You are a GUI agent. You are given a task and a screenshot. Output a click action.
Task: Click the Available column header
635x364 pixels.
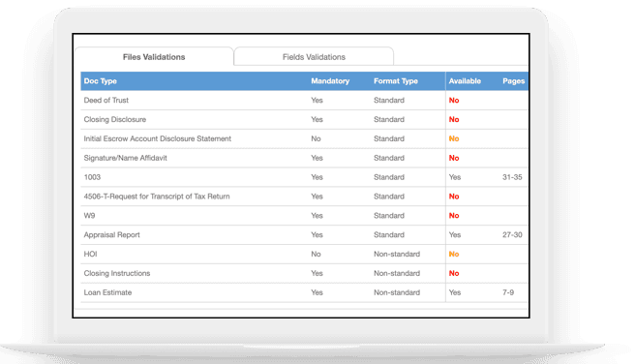click(465, 81)
